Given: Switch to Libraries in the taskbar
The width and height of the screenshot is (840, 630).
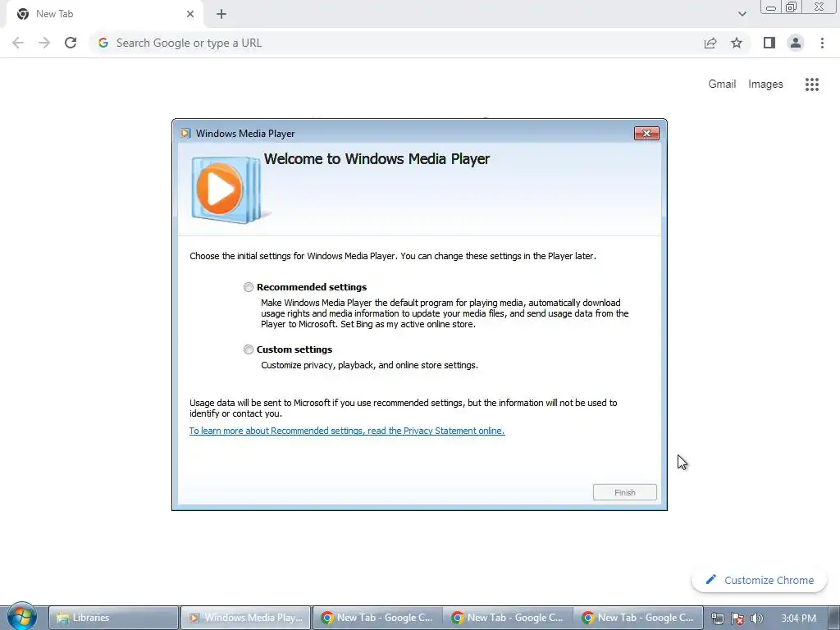Looking at the screenshot, I should [x=113, y=618].
